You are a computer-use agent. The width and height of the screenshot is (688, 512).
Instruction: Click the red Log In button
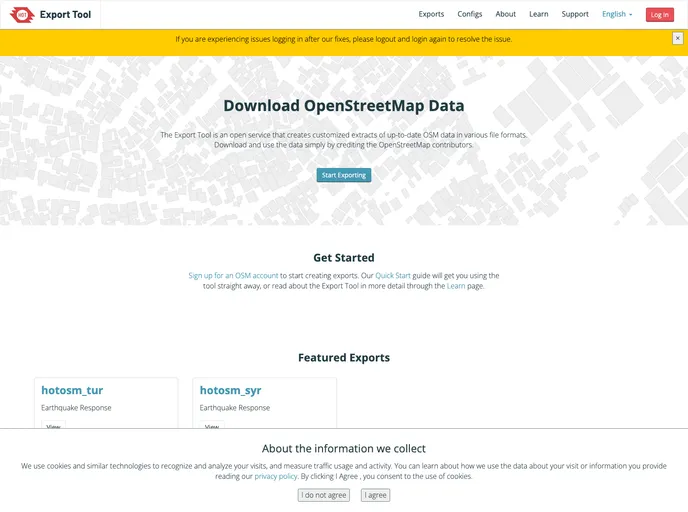pyautogui.click(x=659, y=15)
